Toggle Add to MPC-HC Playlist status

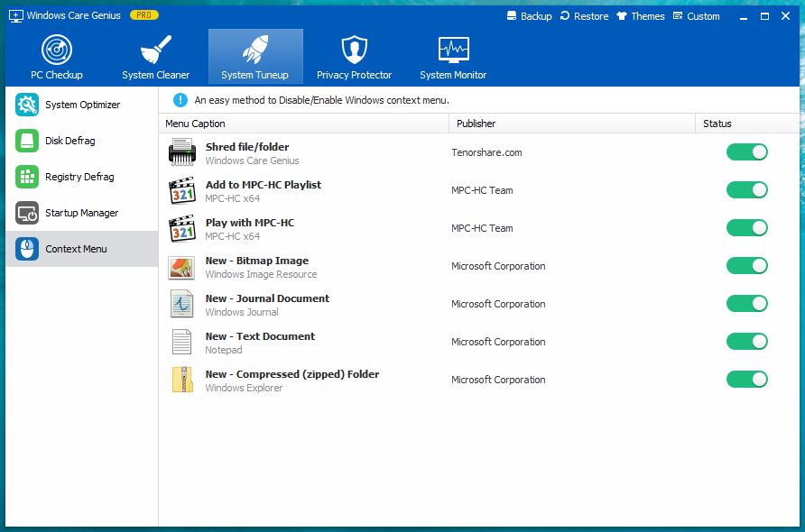(x=747, y=190)
